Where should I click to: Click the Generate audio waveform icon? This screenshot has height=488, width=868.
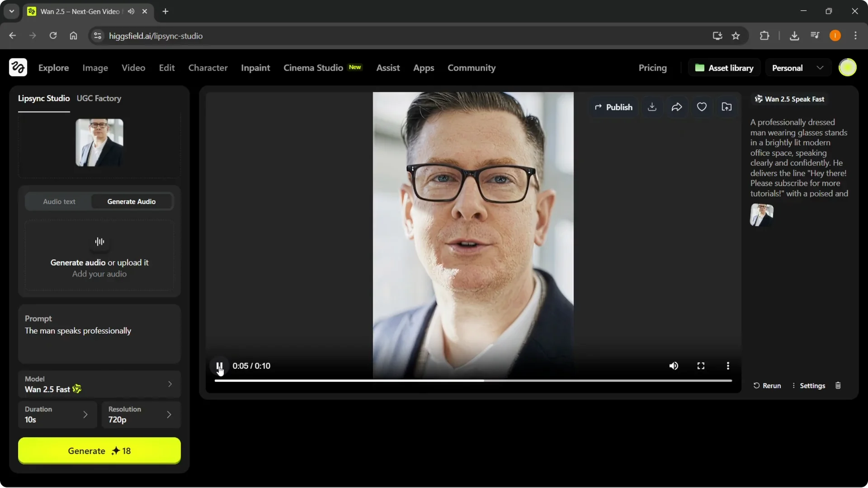[x=99, y=242]
